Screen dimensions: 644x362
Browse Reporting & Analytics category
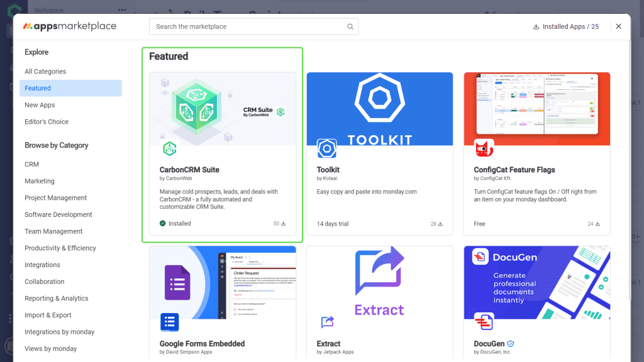point(56,299)
